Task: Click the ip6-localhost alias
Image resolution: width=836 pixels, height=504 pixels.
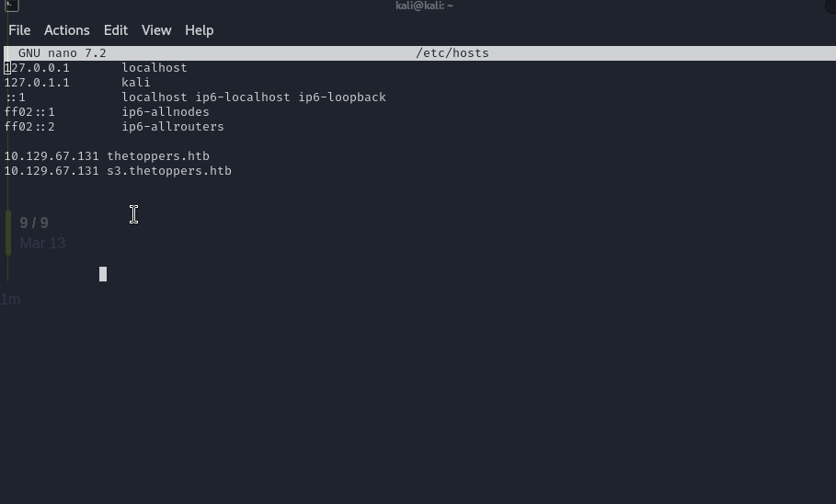Action: [243, 97]
